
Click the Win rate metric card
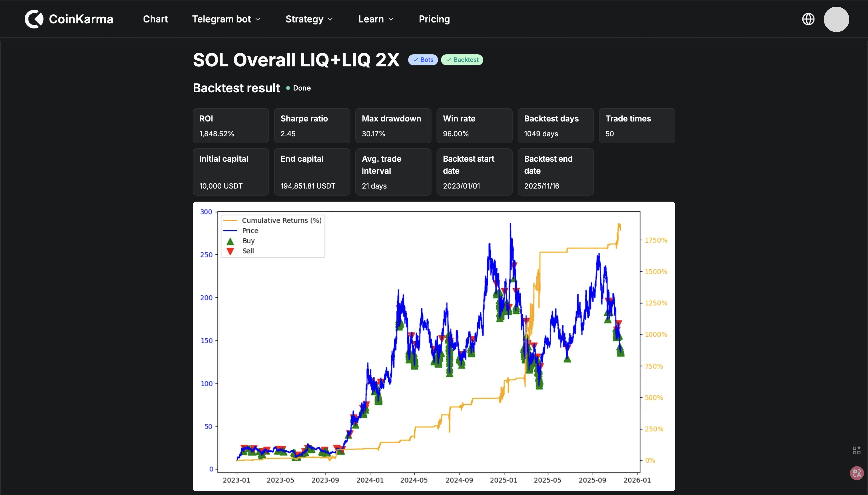coord(474,126)
